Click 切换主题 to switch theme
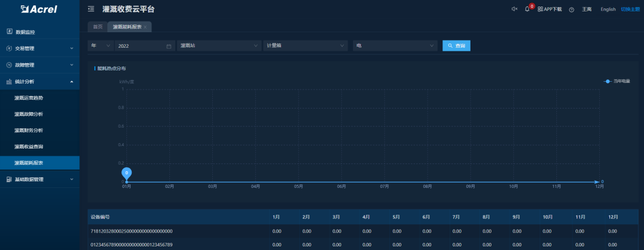Screen dimensions: 644x250 click(630, 9)
